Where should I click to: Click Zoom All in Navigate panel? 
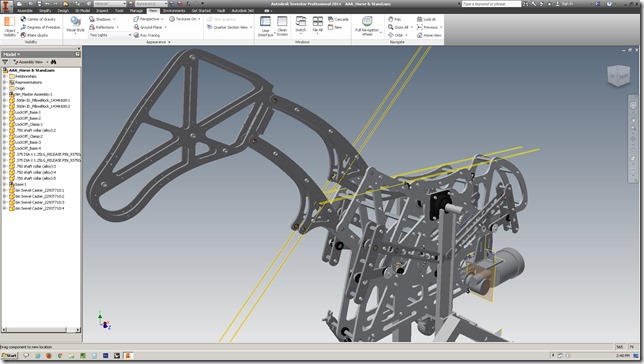point(398,27)
